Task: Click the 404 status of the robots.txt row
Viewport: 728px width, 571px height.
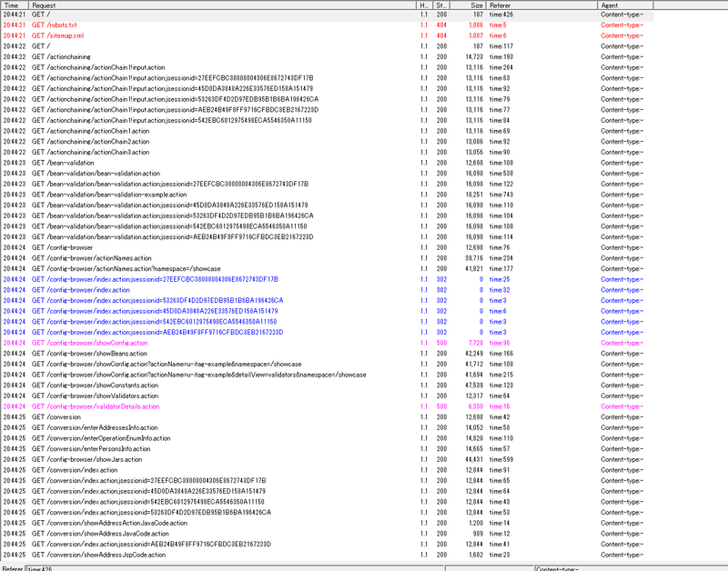Action: [x=441, y=25]
